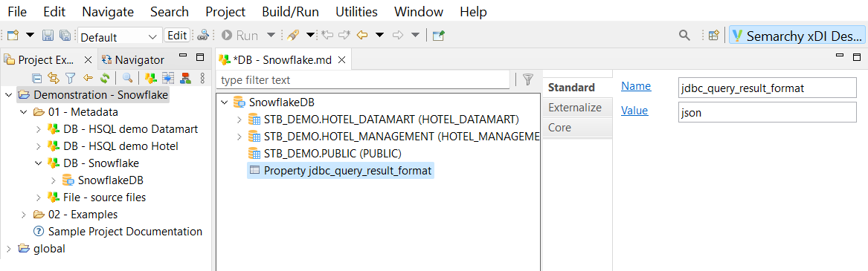Click the New wizard icon in toolbar
Image resolution: width=868 pixels, height=271 pixels.
13,36
